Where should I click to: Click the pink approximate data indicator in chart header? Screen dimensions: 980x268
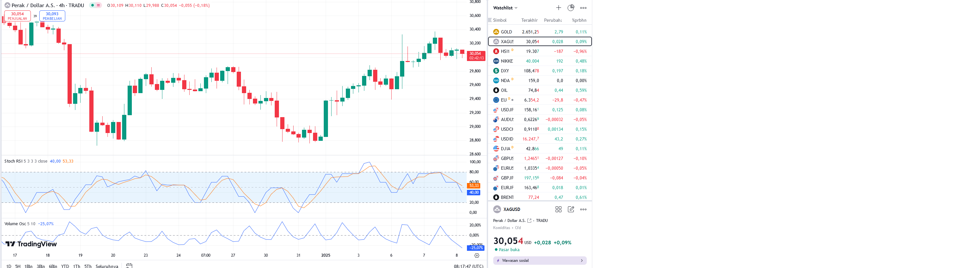[98, 5]
